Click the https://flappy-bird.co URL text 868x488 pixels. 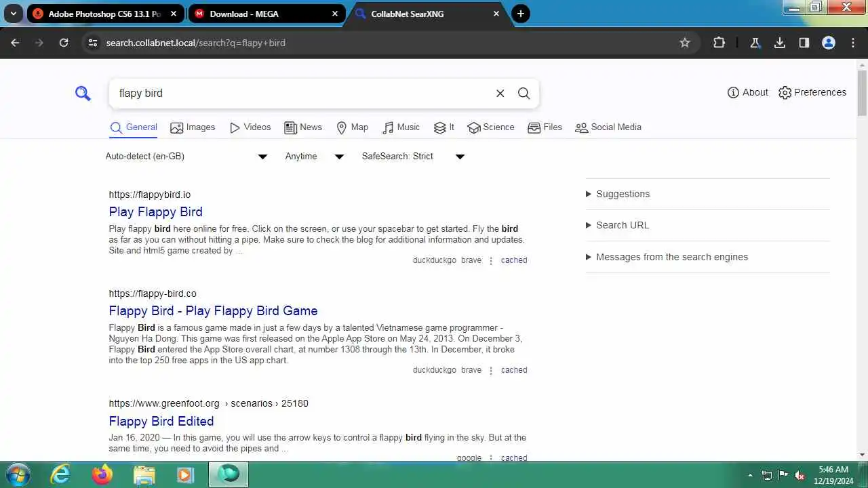(153, 293)
